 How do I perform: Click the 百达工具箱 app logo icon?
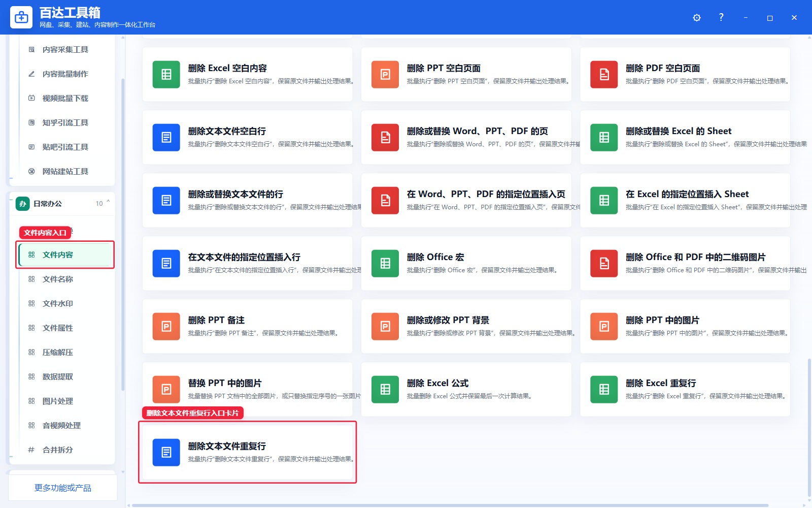click(21, 17)
